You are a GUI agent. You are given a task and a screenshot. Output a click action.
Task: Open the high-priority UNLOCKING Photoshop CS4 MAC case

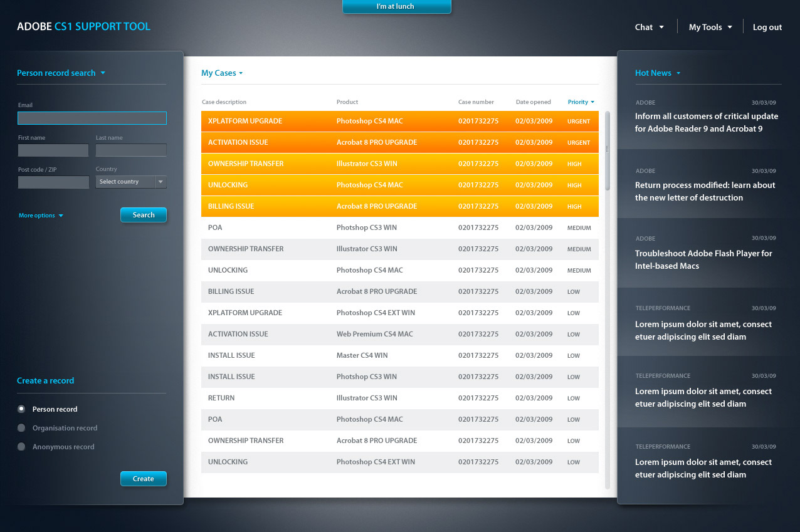pyautogui.click(x=400, y=185)
